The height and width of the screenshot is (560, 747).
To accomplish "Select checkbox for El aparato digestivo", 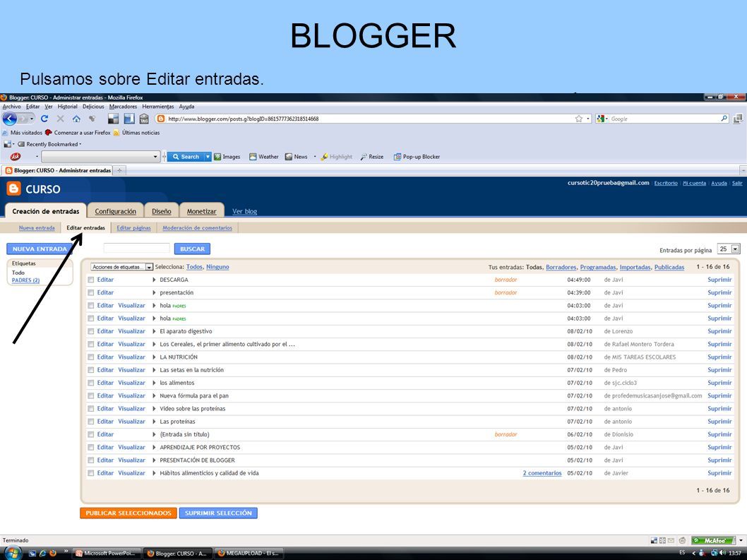I will pyautogui.click(x=90, y=331).
